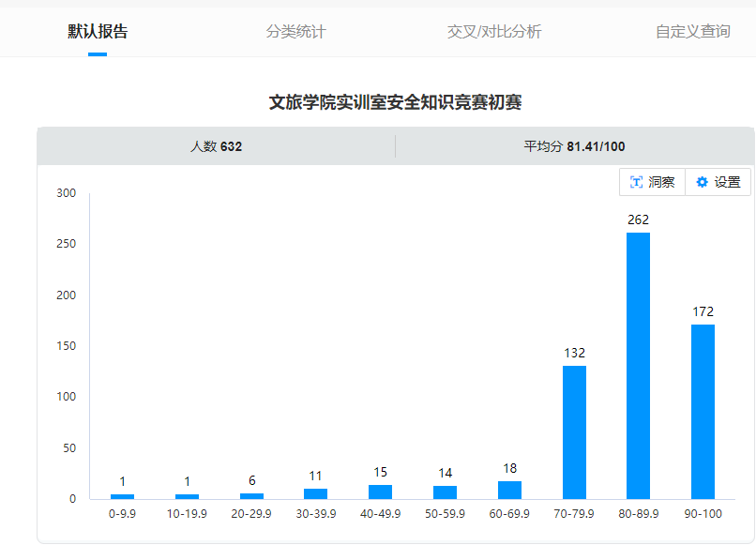Open the 洞察 button
Viewport: 756px width, 545px height.
click(x=653, y=183)
